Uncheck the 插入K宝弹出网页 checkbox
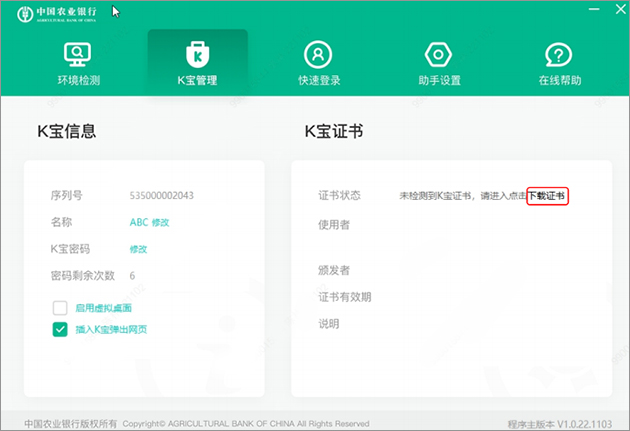Viewport: 630px width, 431px height. coord(60,329)
